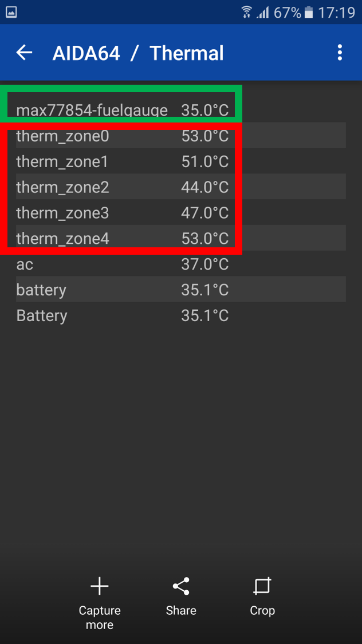This screenshot has width=362, height=644.
Task: Tap the ac temperature row
Action: [x=123, y=264]
